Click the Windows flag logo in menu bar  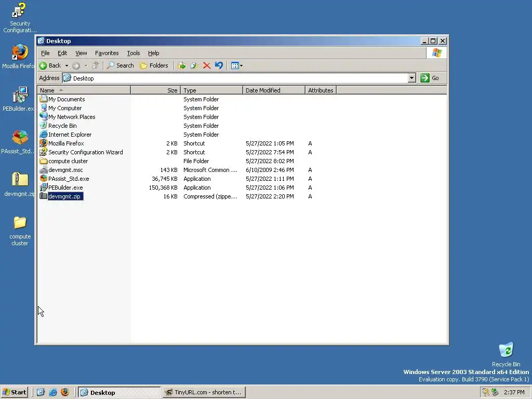click(436, 53)
